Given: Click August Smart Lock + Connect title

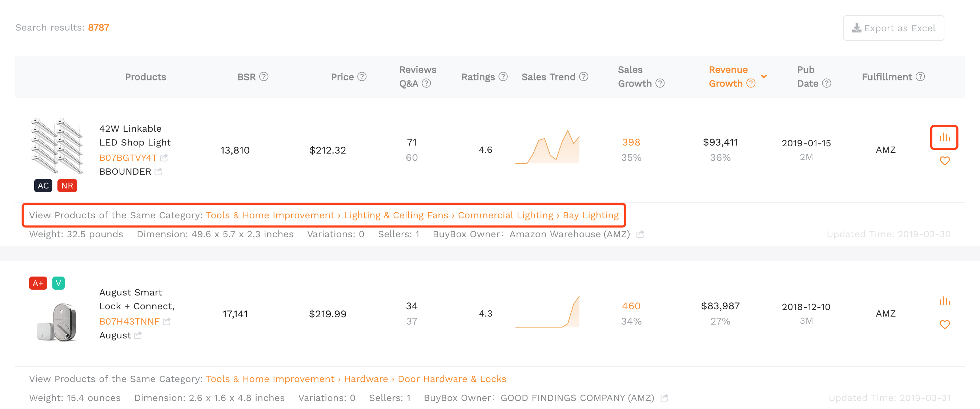Looking at the screenshot, I should 137,299.
